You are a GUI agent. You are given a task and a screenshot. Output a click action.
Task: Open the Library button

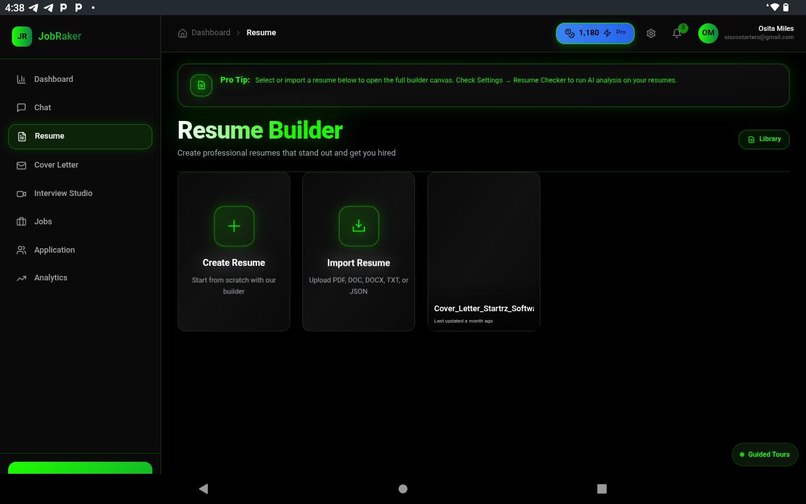(x=764, y=139)
